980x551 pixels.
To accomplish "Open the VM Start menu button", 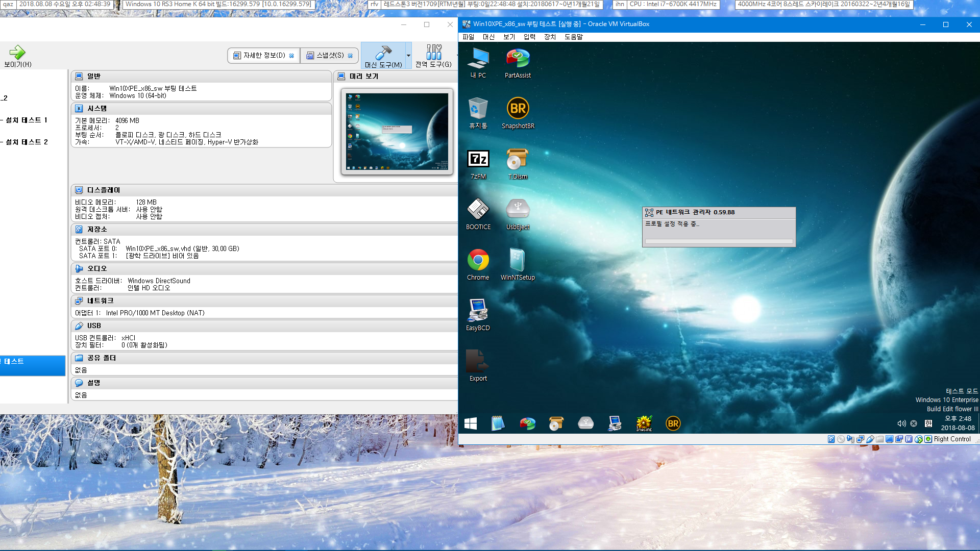I will [471, 423].
